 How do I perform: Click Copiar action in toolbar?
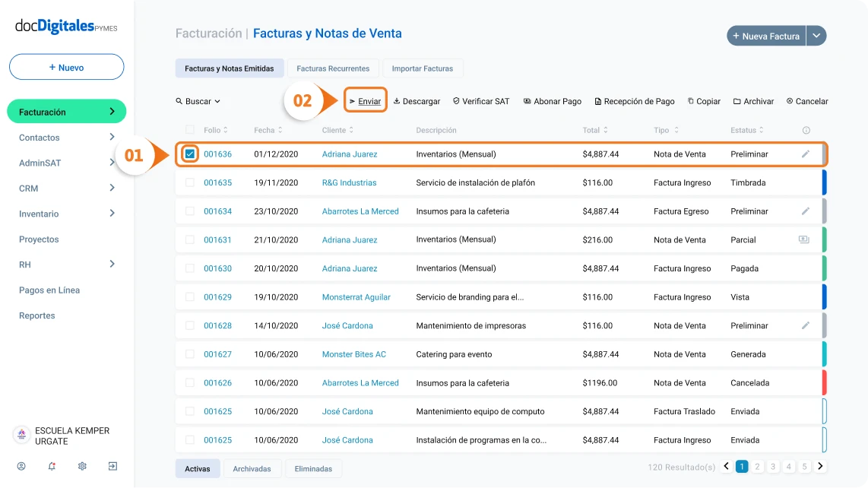pos(704,101)
